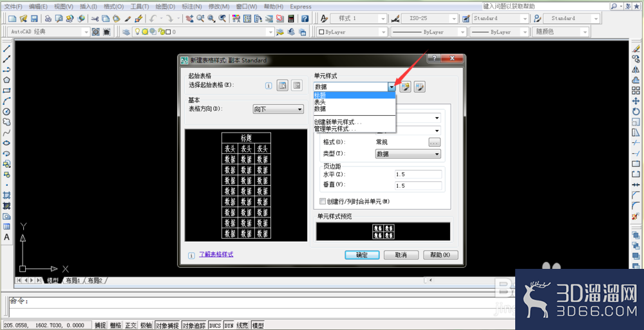Select the Rotate modify tool
Viewport: 644px width, 330px height.
click(x=636, y=112)
